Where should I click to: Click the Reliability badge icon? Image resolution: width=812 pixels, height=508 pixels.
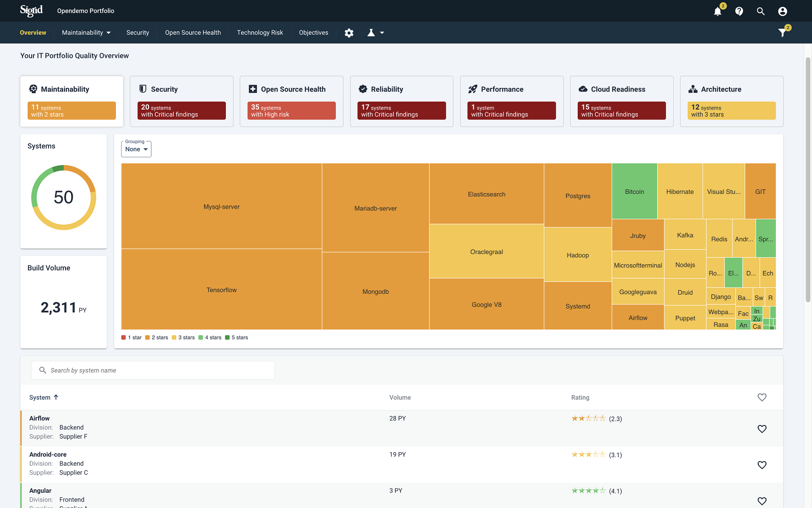(x=363, y=89)
